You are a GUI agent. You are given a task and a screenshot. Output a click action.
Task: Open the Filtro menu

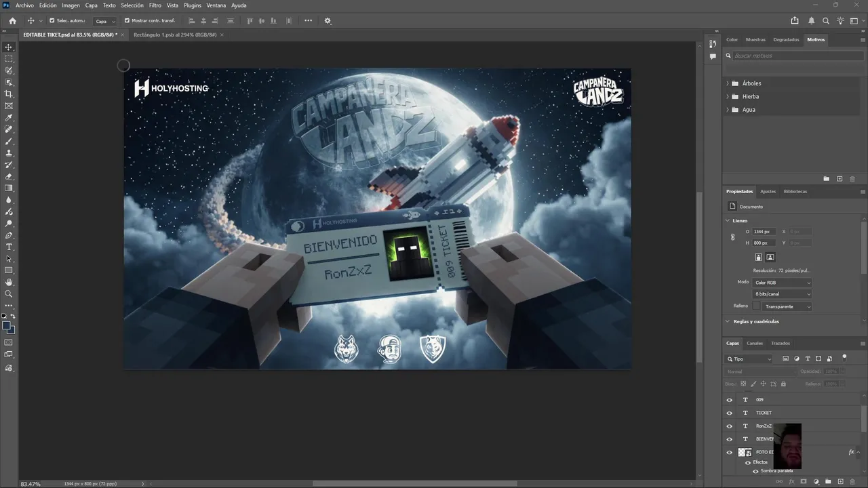155,5
